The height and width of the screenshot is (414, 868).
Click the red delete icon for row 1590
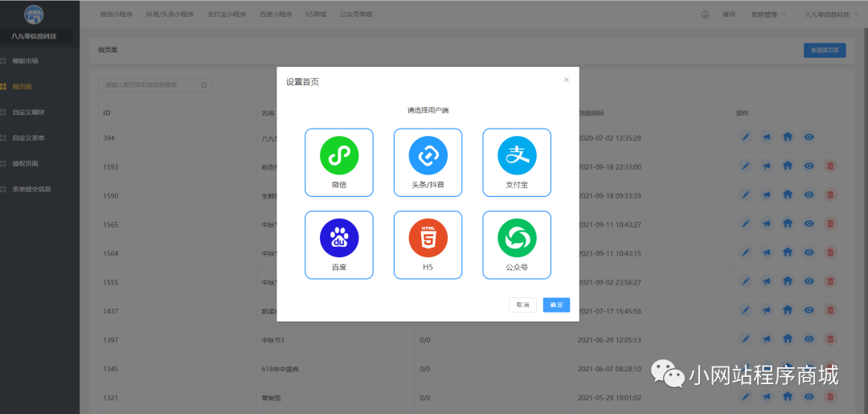829,195
